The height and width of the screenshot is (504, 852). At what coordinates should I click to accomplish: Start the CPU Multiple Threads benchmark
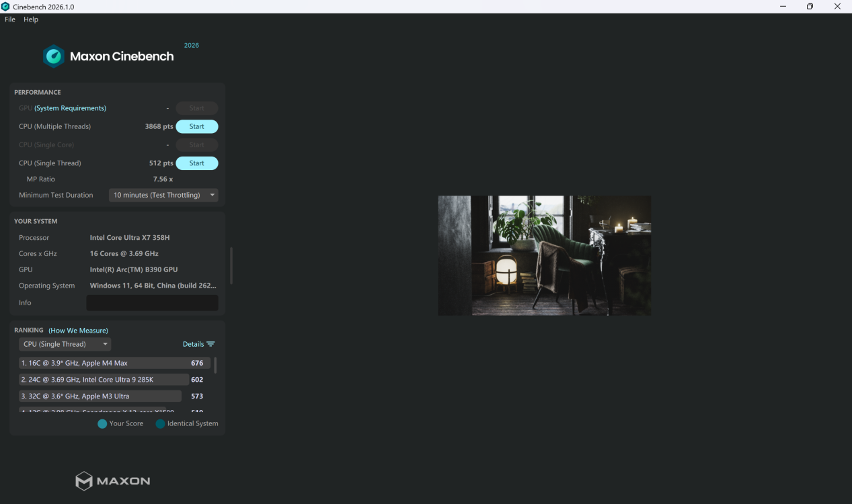[x=196, y=126]
